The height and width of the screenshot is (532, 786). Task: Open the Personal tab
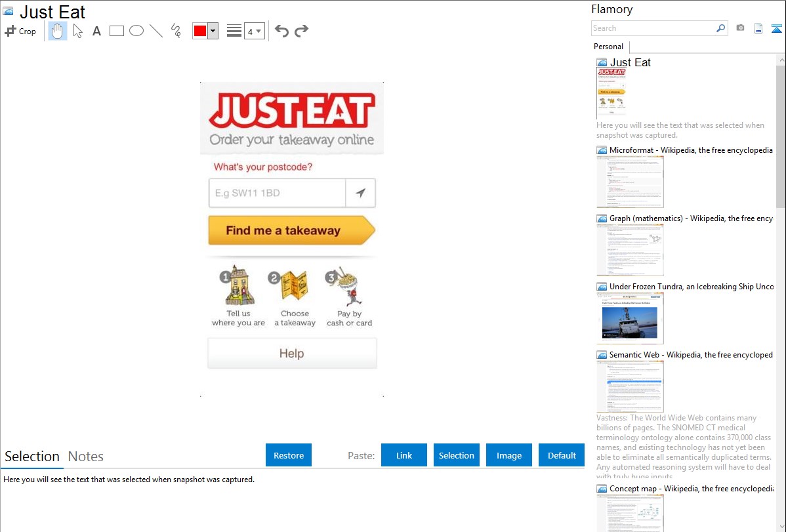pyautogui.click(x=609, y=47)
